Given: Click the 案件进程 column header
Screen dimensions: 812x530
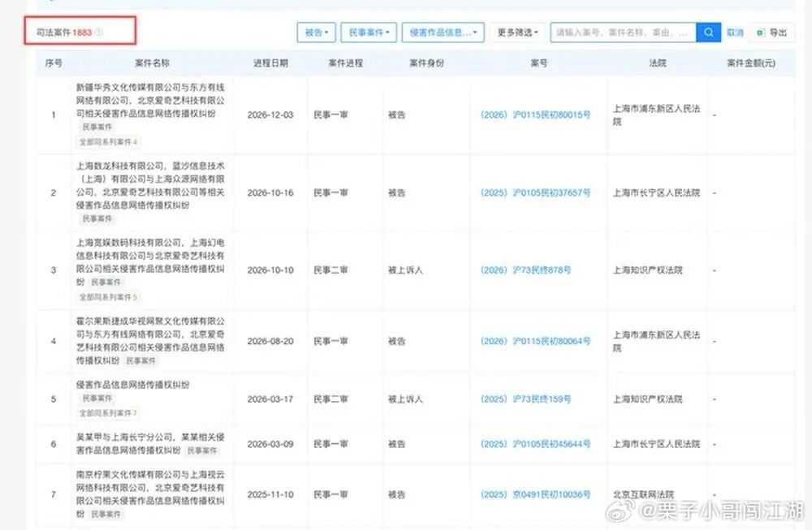Looking at the screenshot, I should tap(345, 63).
